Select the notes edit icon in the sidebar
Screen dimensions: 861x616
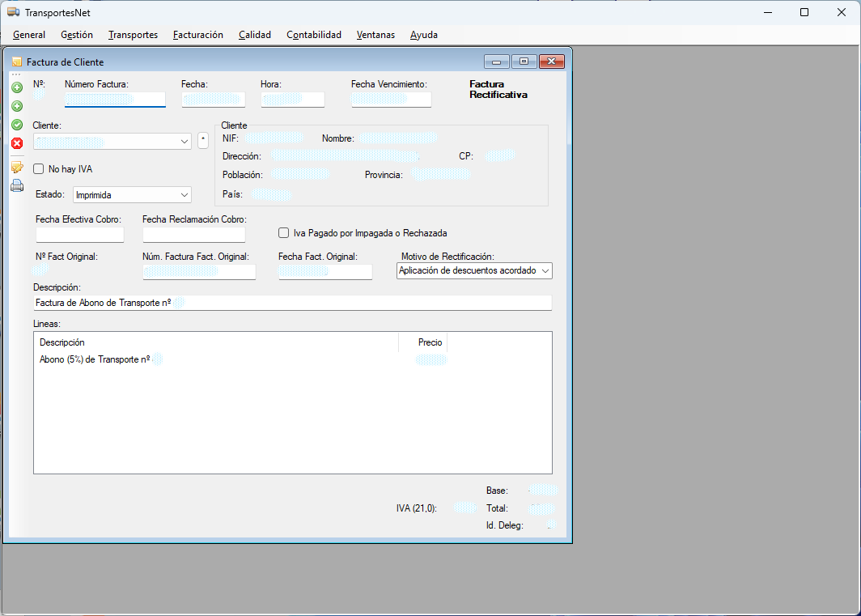click(16, 166)
